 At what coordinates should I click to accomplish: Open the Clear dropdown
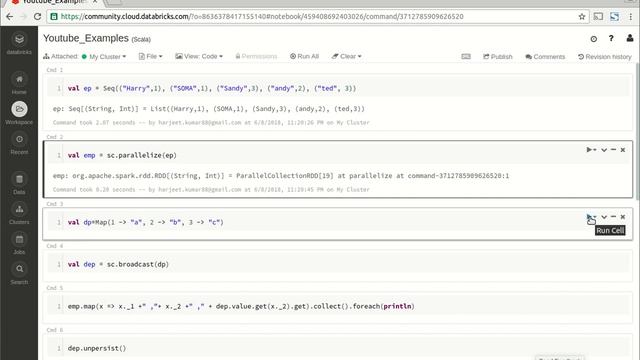347,56
